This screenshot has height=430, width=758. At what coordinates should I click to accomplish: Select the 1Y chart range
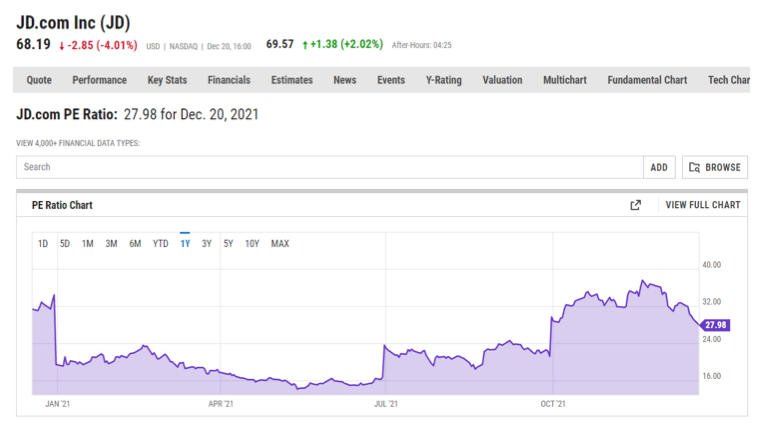pyautogui.click(x=185, y=244)
